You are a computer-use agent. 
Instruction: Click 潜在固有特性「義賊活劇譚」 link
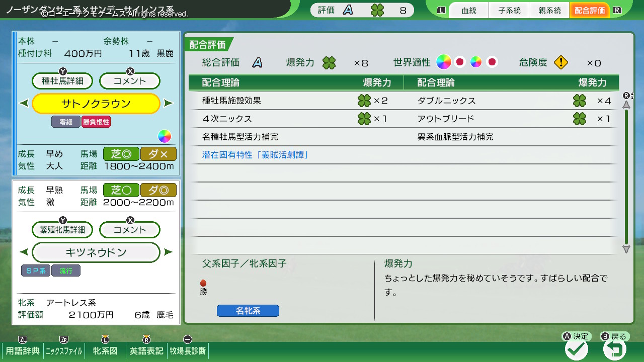256,155
